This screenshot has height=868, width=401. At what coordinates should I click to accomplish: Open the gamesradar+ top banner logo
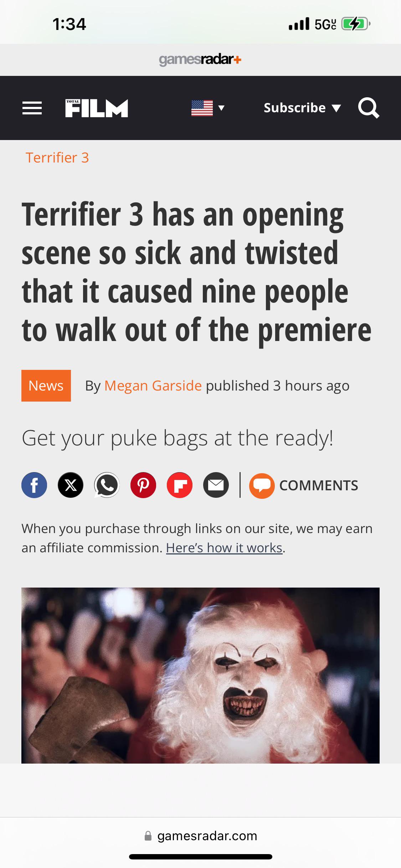coord(200,60)
